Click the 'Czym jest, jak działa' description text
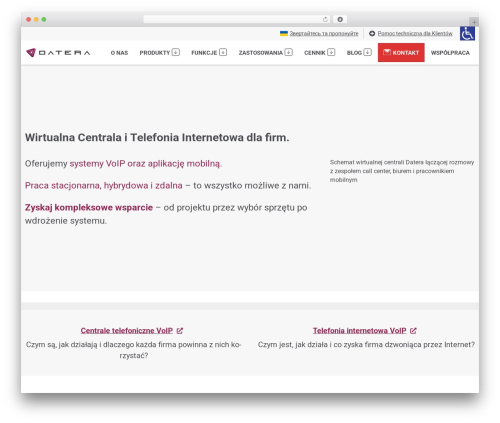This screenshot has height=423, width=500. (x=366, y=344)
